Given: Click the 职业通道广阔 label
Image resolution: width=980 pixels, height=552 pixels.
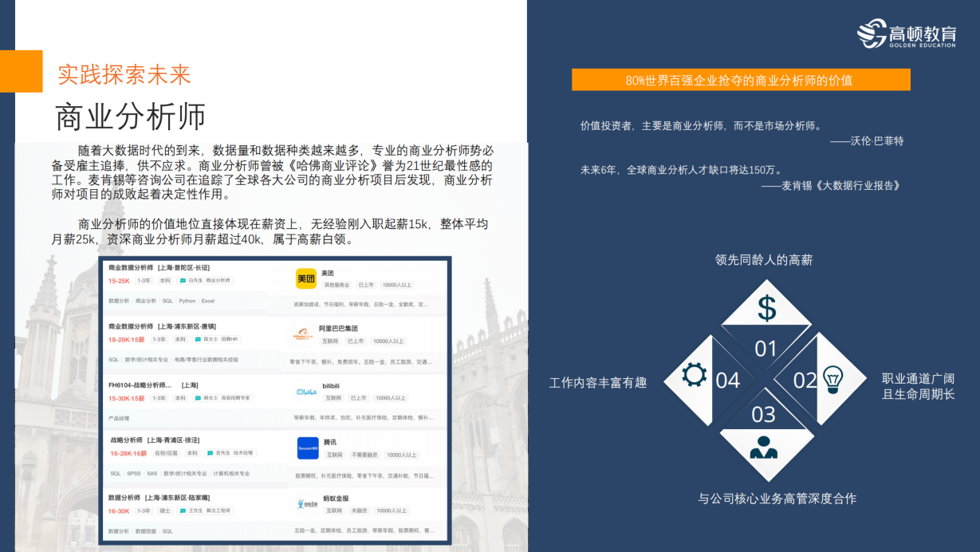Looking at the screenshot, I should (919, 379).
